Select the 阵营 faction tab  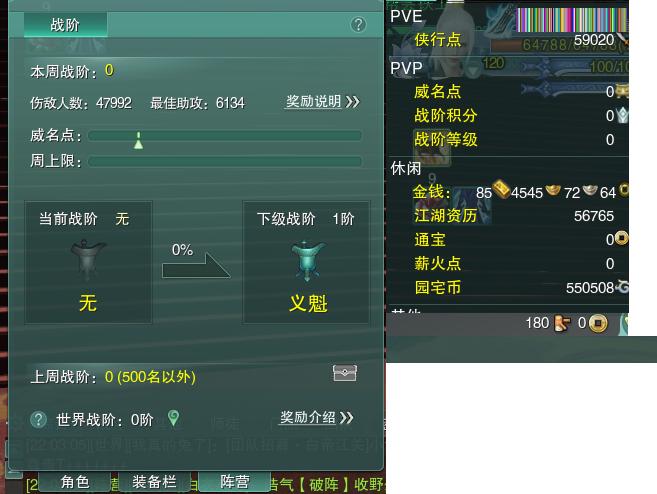point(235,481)
